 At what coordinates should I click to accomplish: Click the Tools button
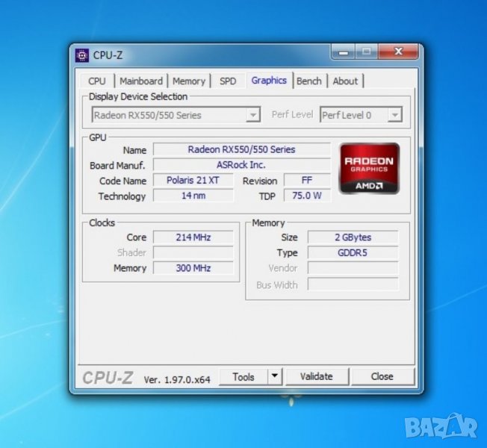coord(243,376)
